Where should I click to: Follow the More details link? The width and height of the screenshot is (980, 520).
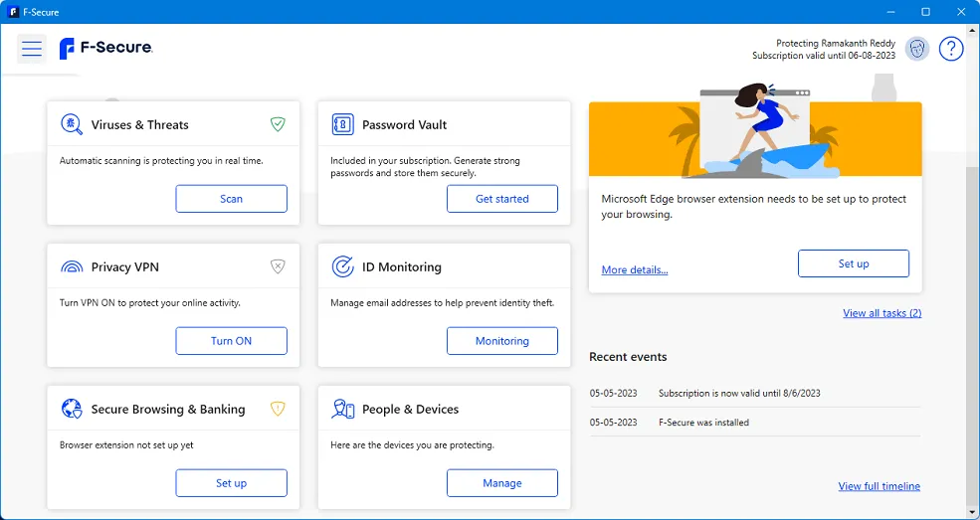(635, 270)
